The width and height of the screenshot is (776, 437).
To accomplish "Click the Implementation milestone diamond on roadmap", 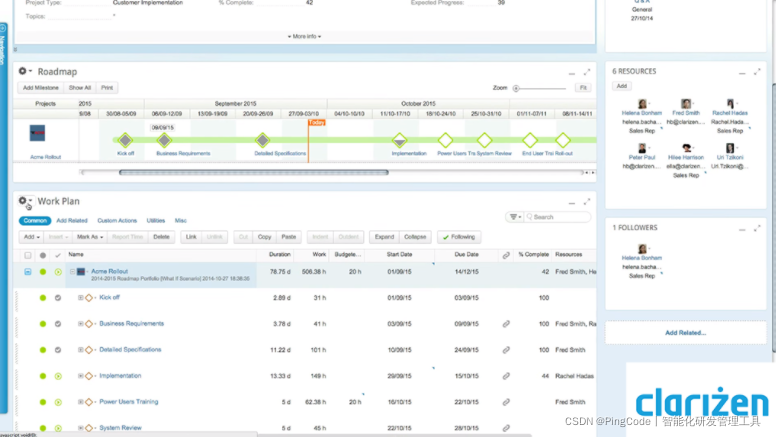I will (x=399, y=140).
